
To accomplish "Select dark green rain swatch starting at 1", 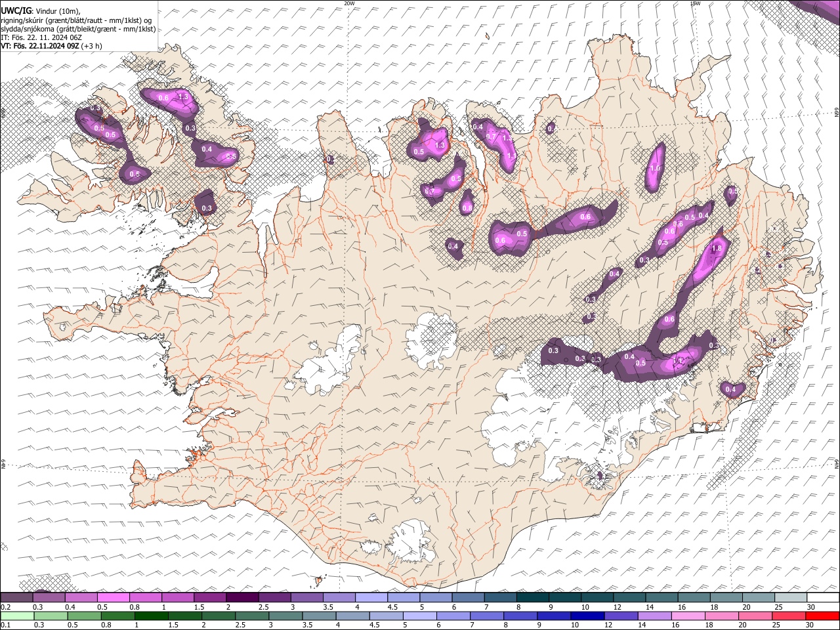I will coord(150,616).
